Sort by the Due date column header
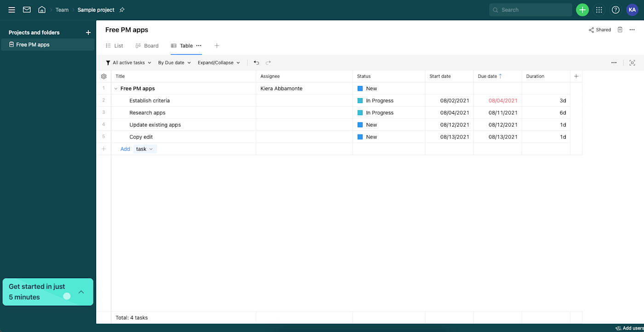Screen dimensions: 644x332 (498, 76)
